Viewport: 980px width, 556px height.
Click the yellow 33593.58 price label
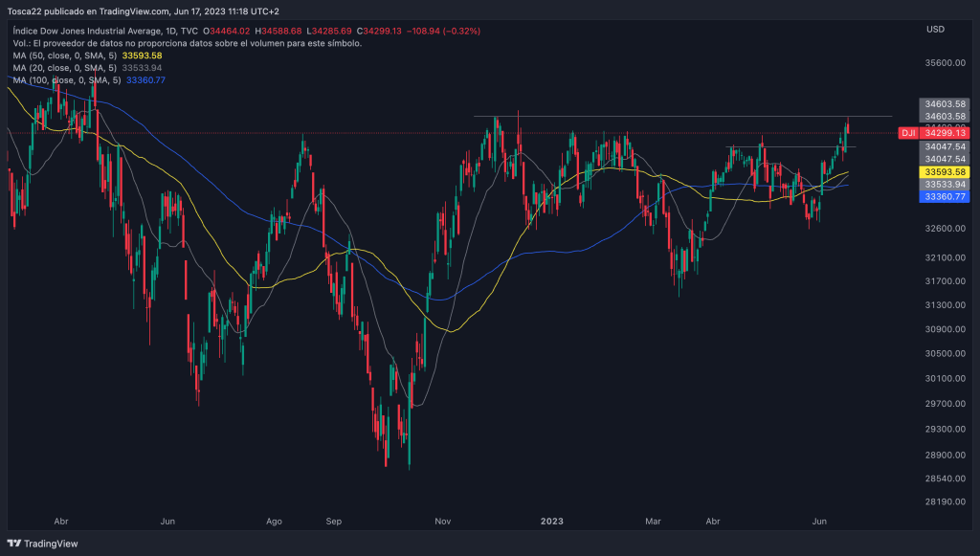[944, 171]
